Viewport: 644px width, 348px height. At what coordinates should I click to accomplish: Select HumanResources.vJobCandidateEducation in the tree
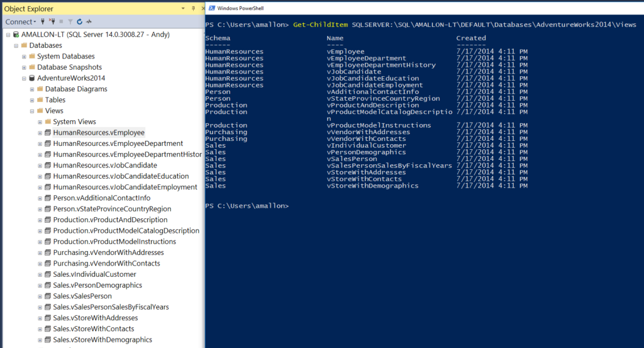(121, 176)
